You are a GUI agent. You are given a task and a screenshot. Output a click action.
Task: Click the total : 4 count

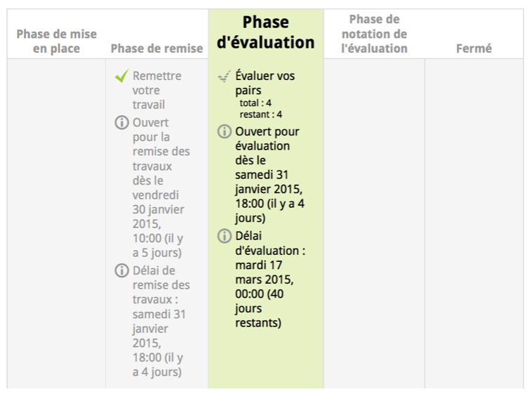[x=255, y=103]
